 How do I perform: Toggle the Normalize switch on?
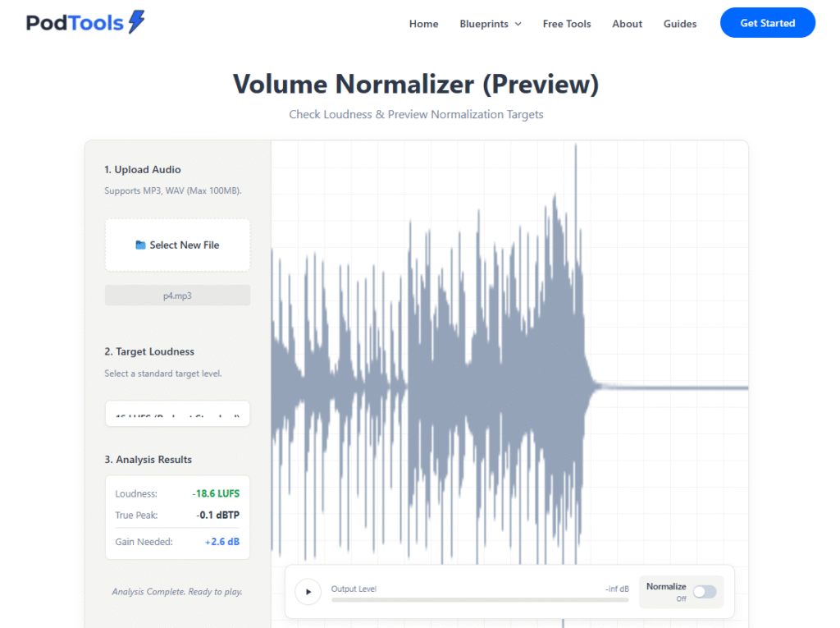click(x=704, y=592)
